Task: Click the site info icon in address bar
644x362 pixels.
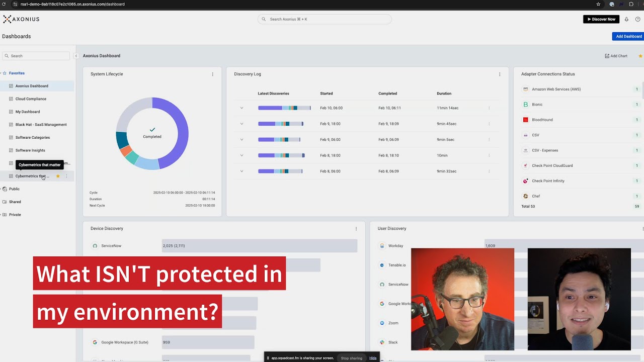Action: (x=15, y=4)
